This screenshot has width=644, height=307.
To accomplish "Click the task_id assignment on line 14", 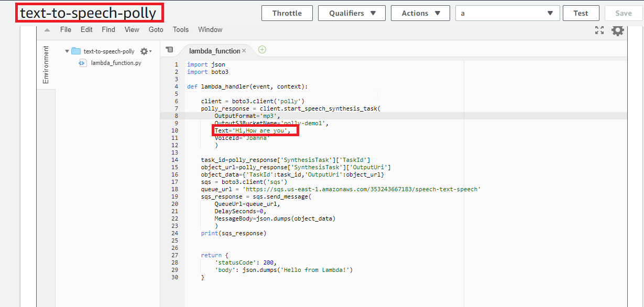I will (x=286, y=160).
